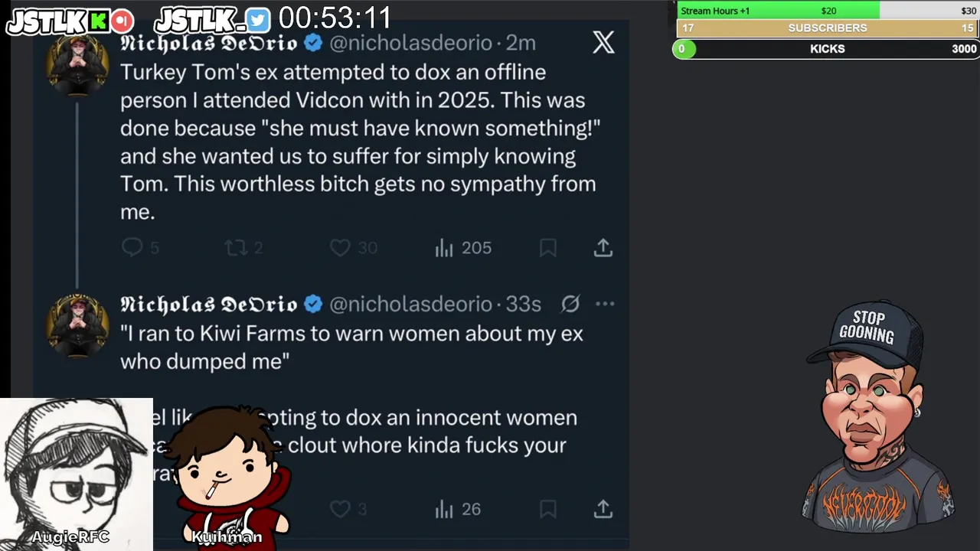Share the second tweet via share icon

[603, 509]
